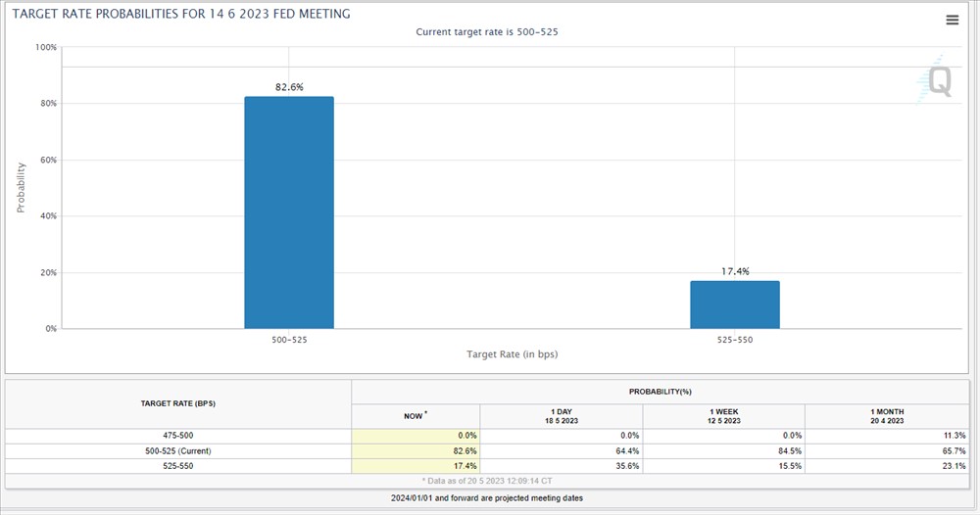Click the 525-550 probability bar

(x=735, y=304)
